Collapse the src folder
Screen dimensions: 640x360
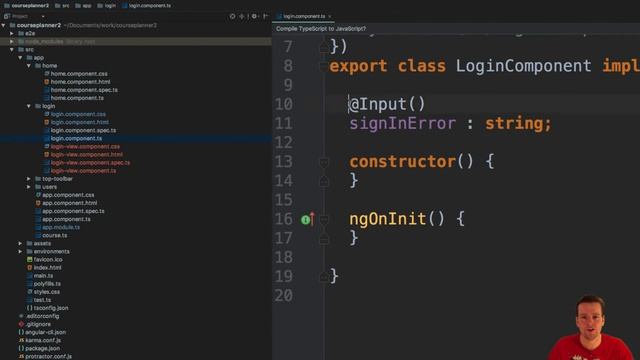click(x=12, y=49)
